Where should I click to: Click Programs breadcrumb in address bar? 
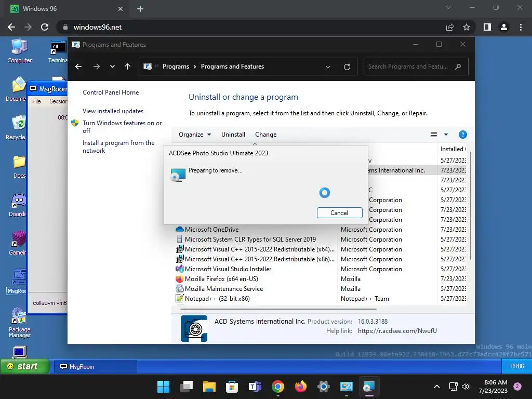[x=176, y=66]
